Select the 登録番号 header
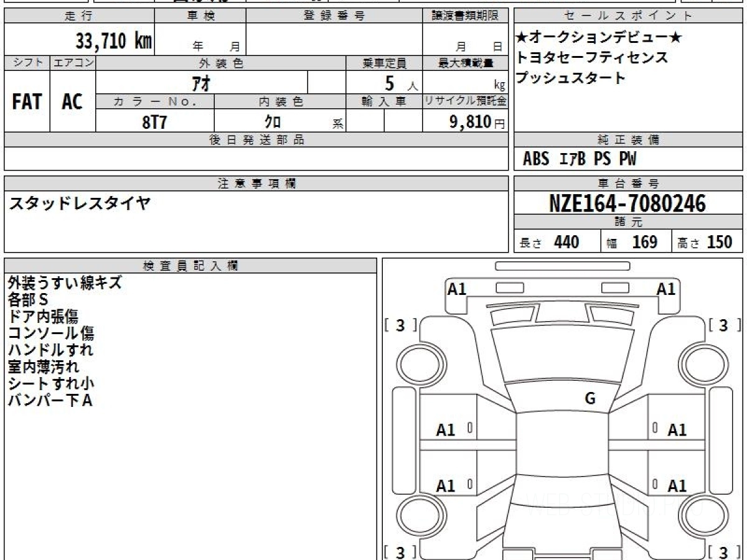 click(x=334, y=16)
